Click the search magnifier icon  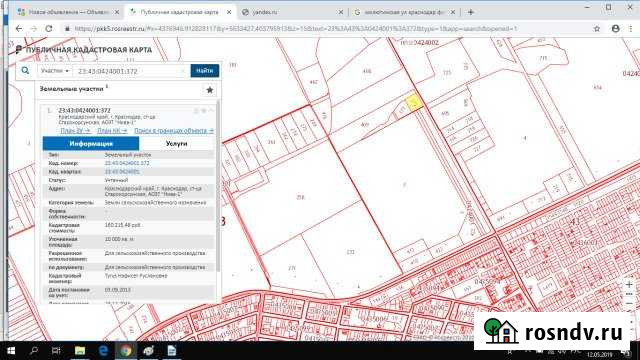tap(25, 71)
